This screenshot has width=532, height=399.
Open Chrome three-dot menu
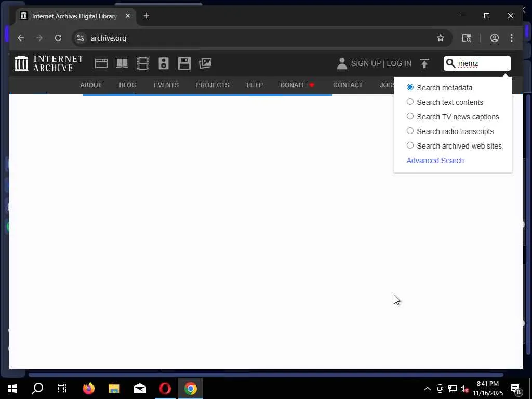512,38
